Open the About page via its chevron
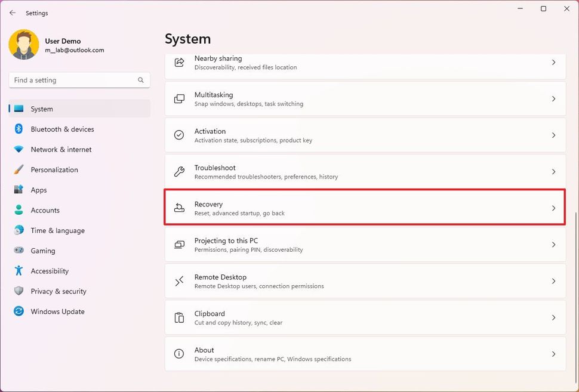579x392 pixels. [x=553, y=353]
